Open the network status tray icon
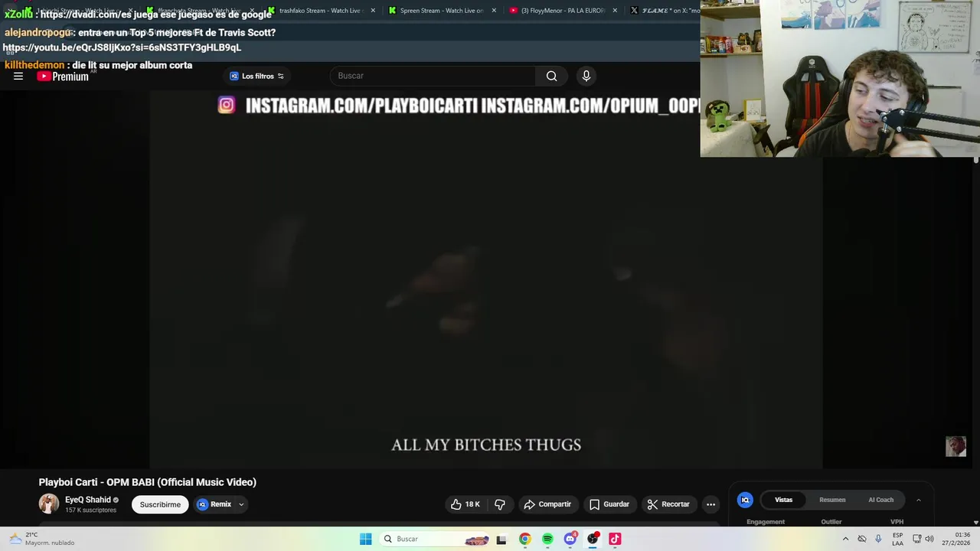Viewport: 980px width, 551px height. pyautogui.click(x=916, y=539)
